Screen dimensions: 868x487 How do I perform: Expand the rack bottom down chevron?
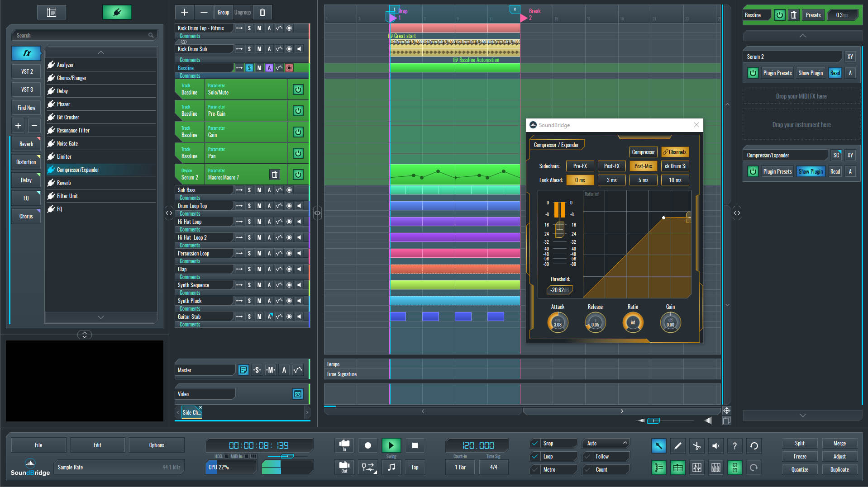click(x=802, y=415)
